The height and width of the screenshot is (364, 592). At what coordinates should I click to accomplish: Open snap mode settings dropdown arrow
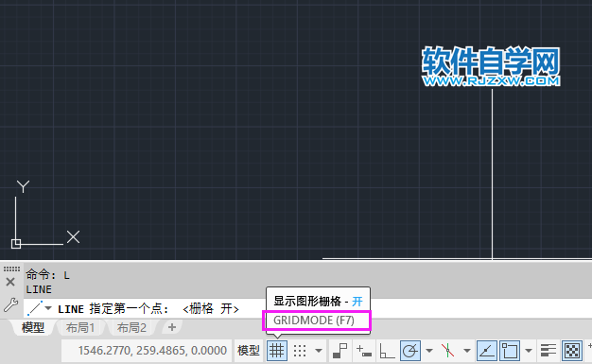(319, 351)
